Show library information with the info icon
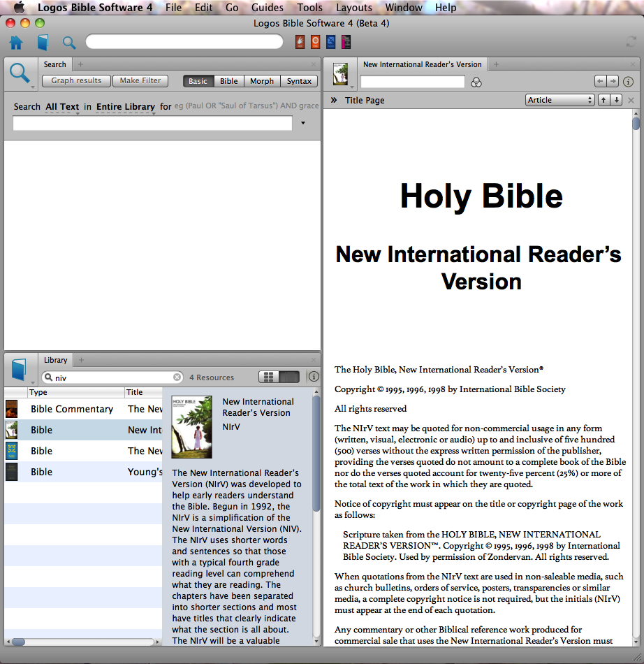This screenshot has height=664, width=644. point(314,377)
